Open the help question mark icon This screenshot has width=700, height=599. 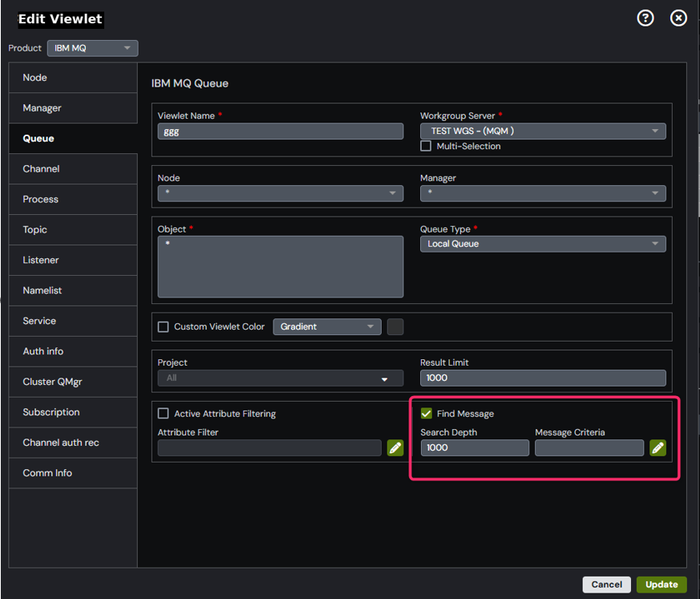point(645,18)
